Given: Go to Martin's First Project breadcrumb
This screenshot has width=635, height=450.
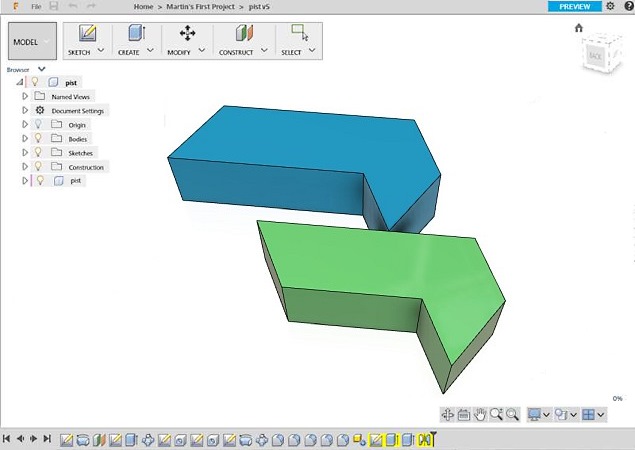Looking at the screenshot, I should [198, 6].
